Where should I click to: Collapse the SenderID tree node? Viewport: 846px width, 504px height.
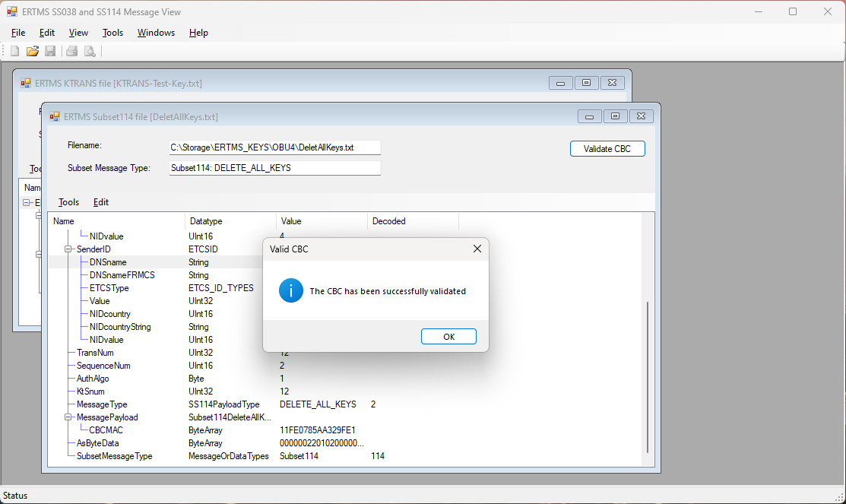point(68,249)
